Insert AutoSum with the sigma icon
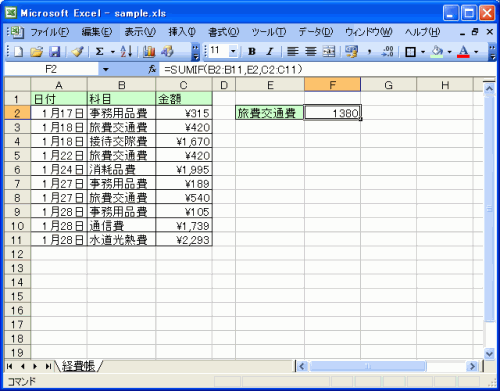 click(x=99, y=52)
